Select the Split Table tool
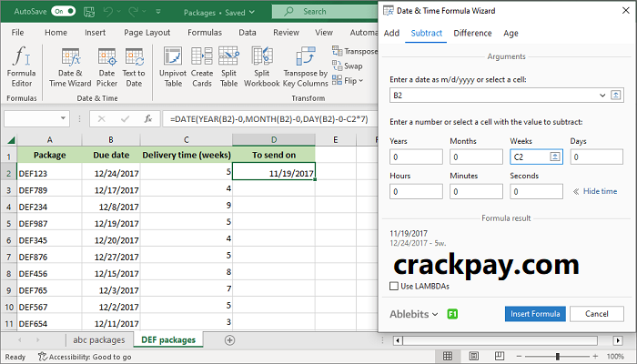Image resolution: width=637 pixels, height=364 pixels. point(228,67)
